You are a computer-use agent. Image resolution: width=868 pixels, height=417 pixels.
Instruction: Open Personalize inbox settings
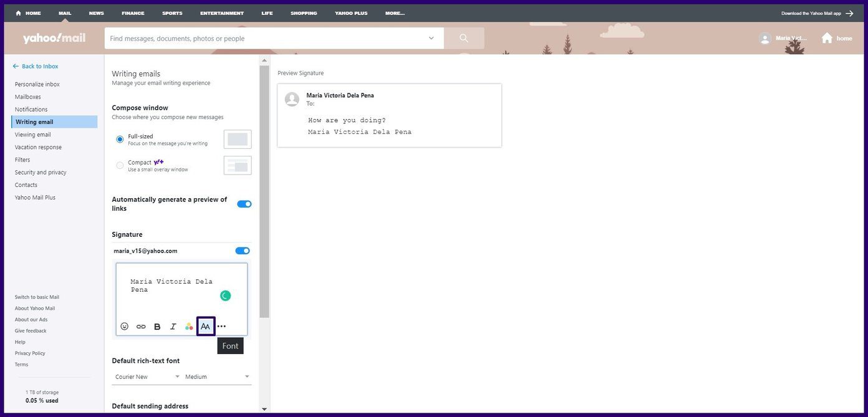pos(37,84)
